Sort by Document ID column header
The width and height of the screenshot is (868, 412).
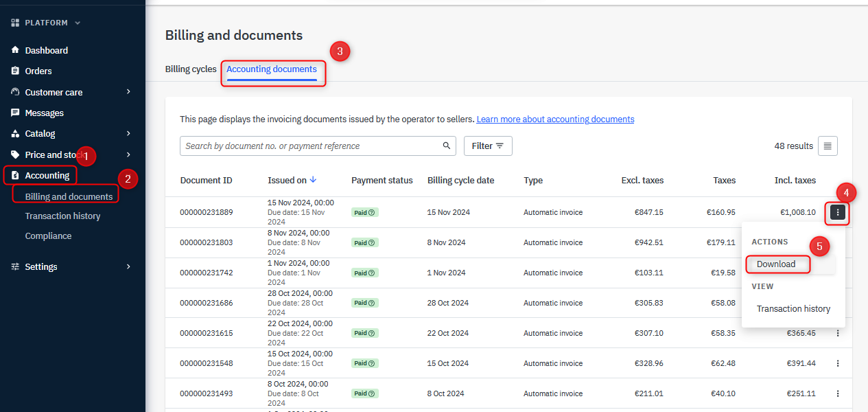click(x=207, y=181)
